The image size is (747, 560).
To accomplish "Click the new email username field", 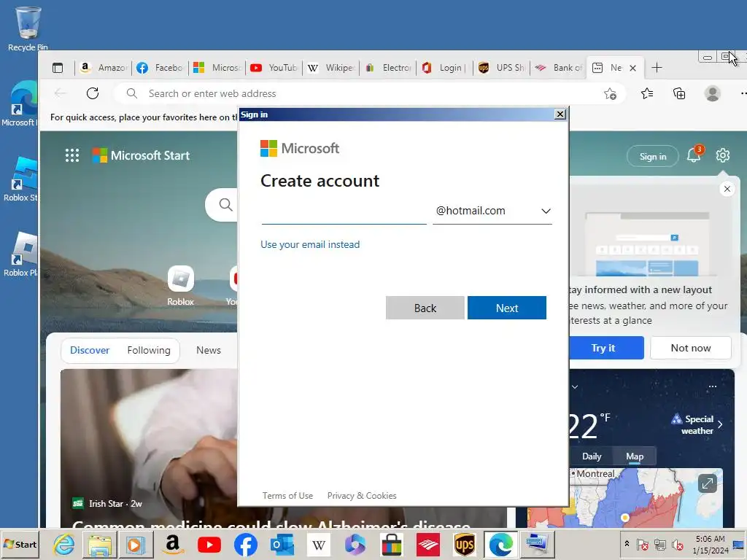I will tap(344, 211).
